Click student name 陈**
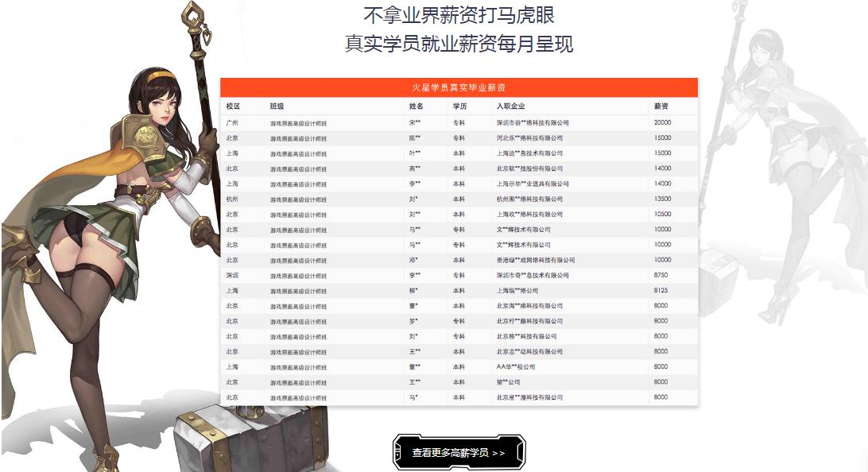This screenshot has height=472, width=868. click(415, 138)
